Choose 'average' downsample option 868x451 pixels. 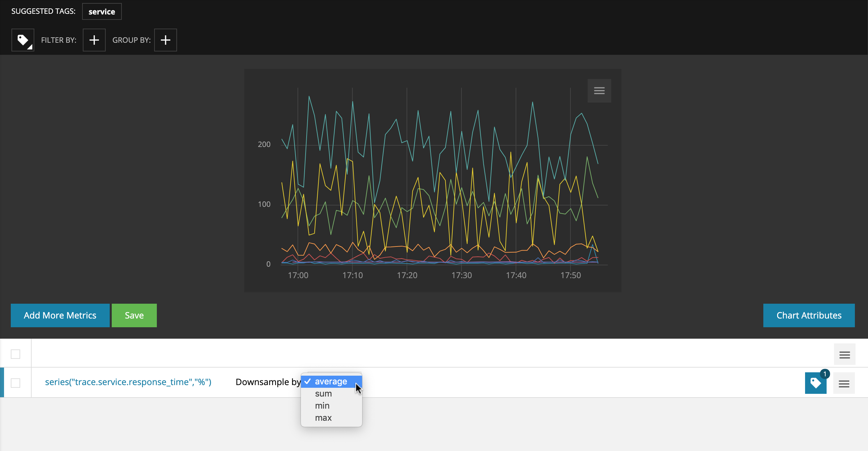[331, 381]
